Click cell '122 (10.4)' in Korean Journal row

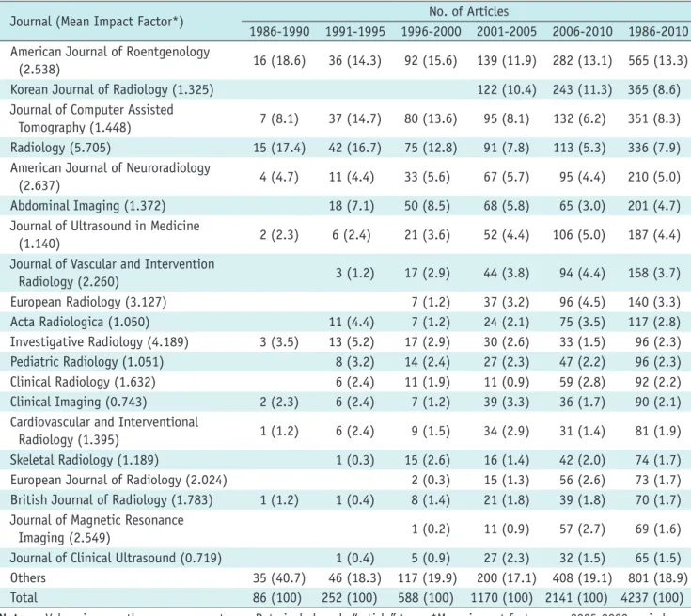tap(507, 90)
